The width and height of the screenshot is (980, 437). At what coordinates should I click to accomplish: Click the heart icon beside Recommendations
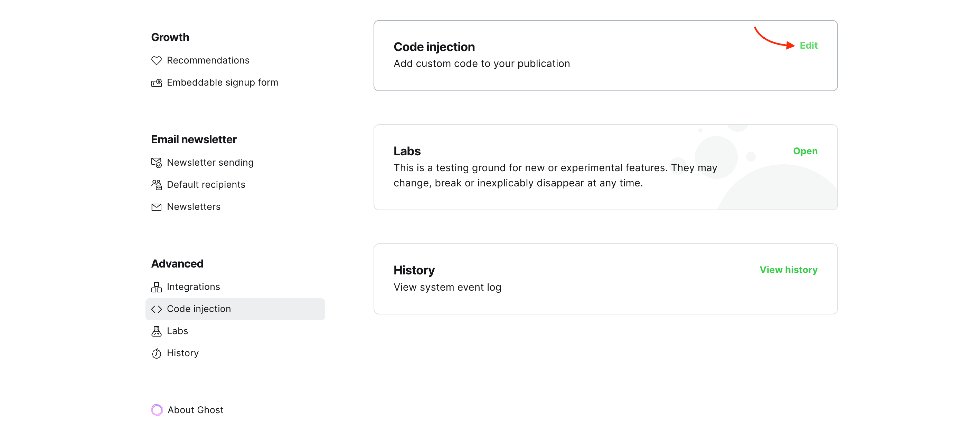(156, 60)
